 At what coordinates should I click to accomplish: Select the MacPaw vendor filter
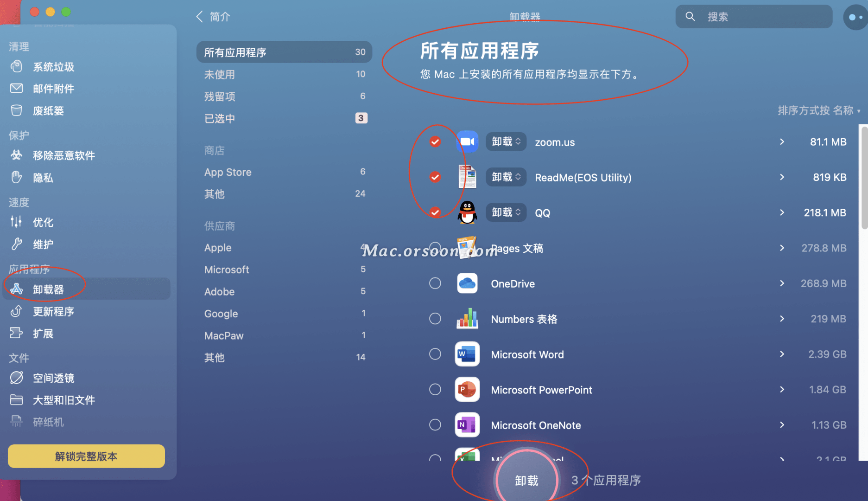click(284, 335)
